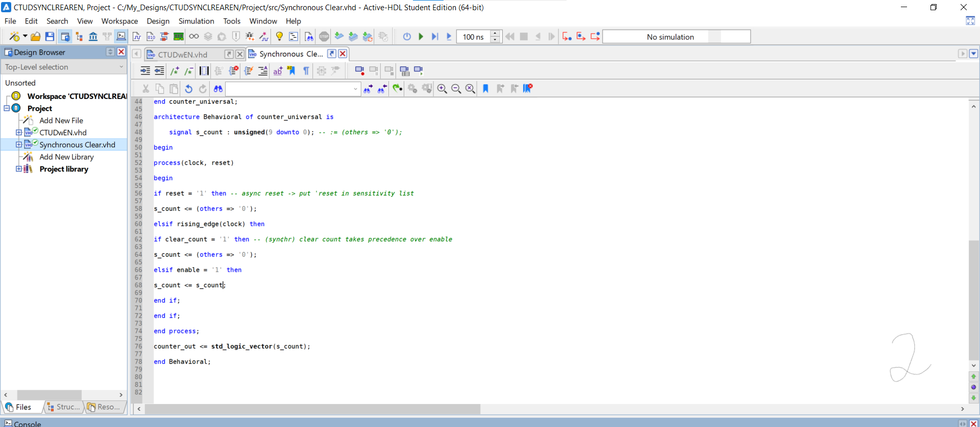Close the CTUDwEN.vhd editor tab
This screenshot has width=980, height=427.
239,54
